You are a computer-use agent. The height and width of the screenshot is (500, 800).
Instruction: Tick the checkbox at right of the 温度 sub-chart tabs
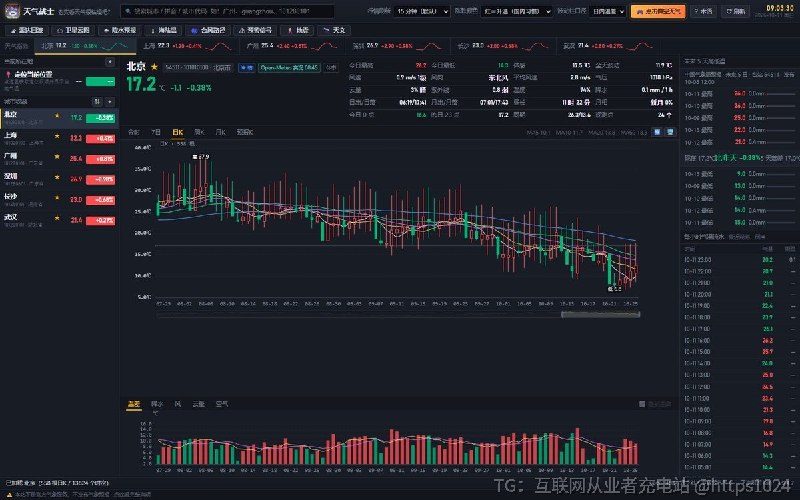(x=642, y=404)
